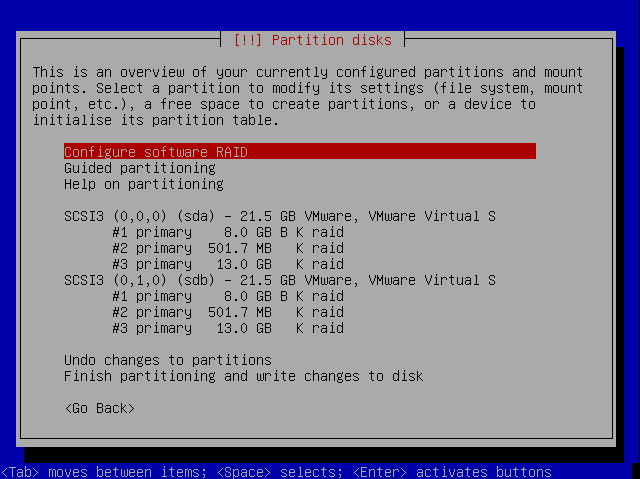640x479 pixels.
Task: Open Help on partitioning
Action: coord(144,184)
